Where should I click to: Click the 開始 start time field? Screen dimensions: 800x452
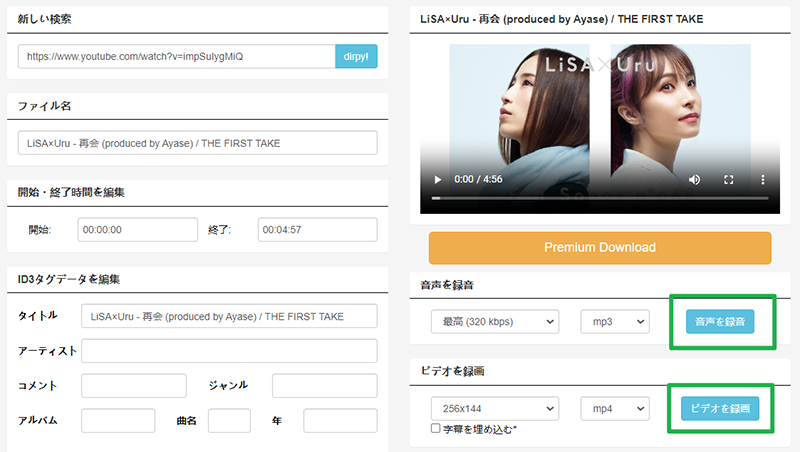pyautogui.click(x=138, y=230)
